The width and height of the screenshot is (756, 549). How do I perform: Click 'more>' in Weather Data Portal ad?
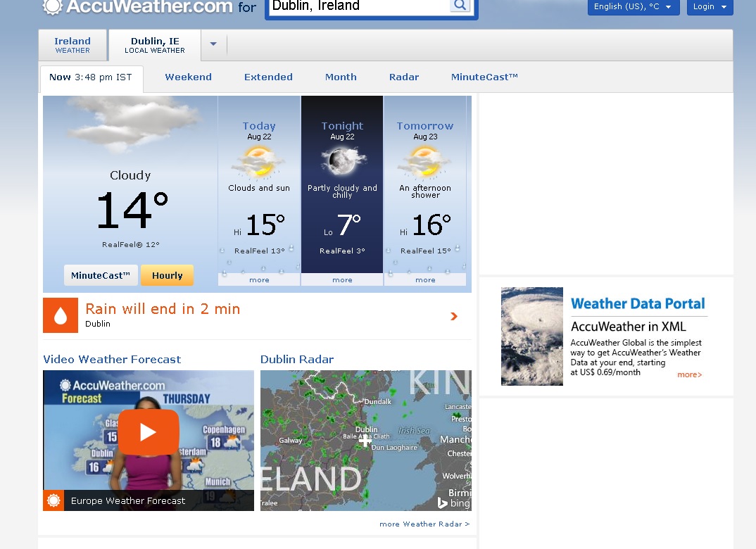click(689, 374)
